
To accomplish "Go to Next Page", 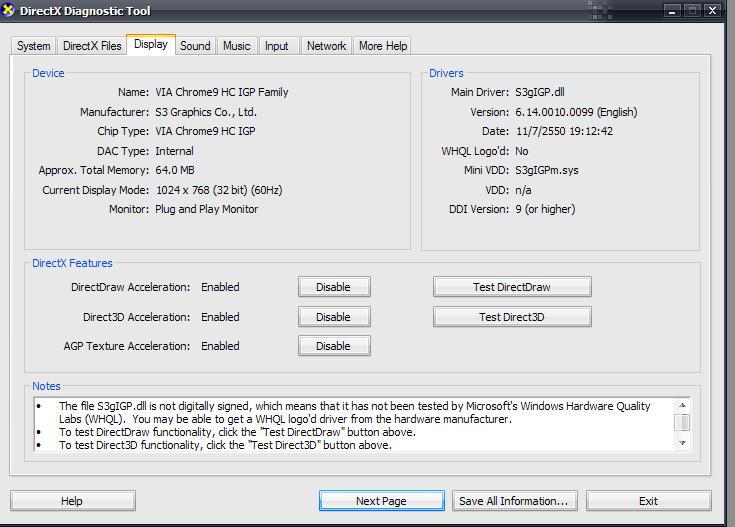I will pos(381,501).
